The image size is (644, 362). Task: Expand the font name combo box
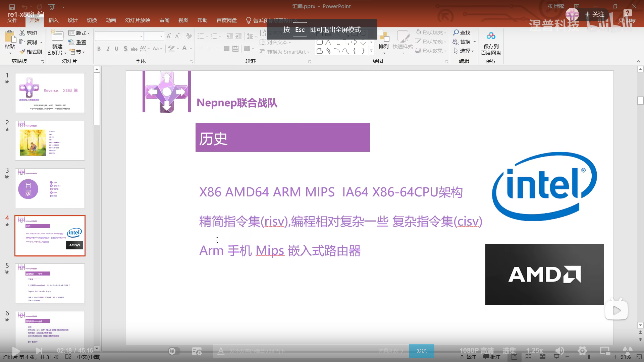[x=141, y=36]
